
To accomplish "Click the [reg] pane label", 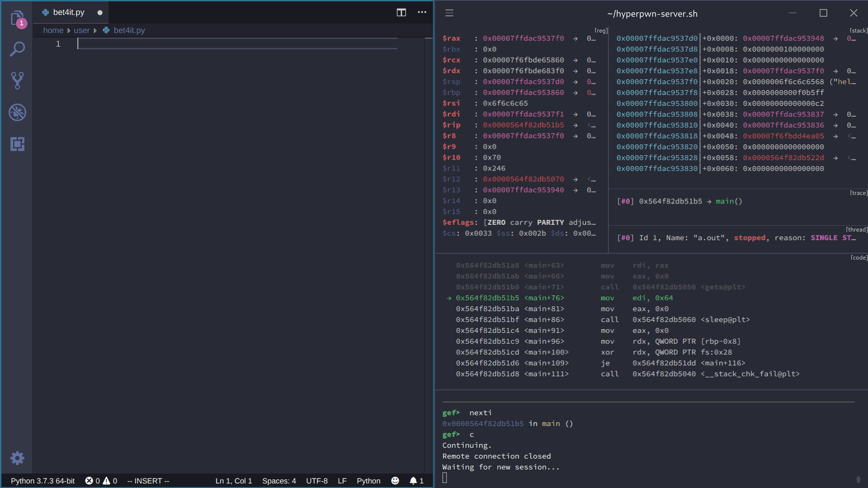I will point(601,31).
